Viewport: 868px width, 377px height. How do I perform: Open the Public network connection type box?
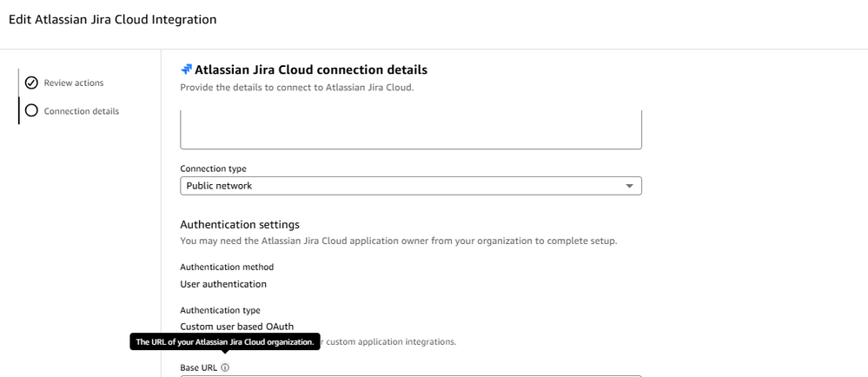coord(410,186)
